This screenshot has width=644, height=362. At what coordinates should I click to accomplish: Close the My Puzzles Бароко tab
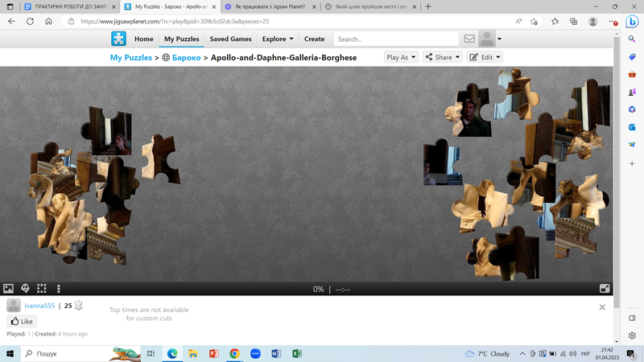213,6
